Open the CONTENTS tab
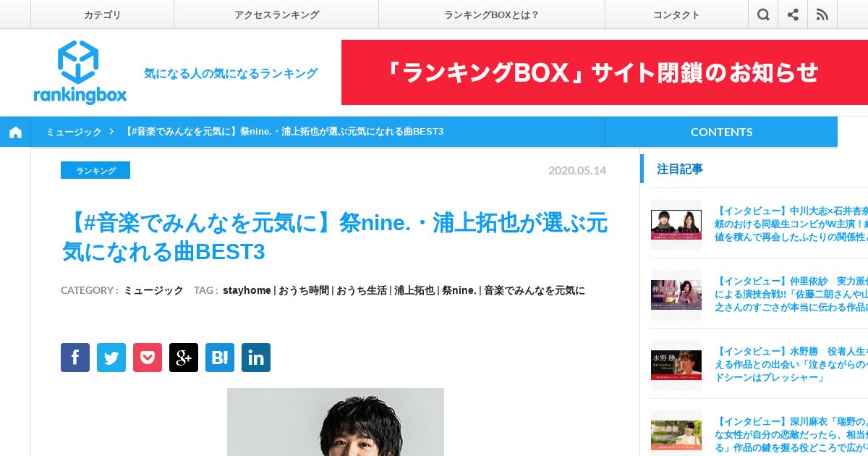The height and width of the screenshot is (456, 868). click(721, 132)
